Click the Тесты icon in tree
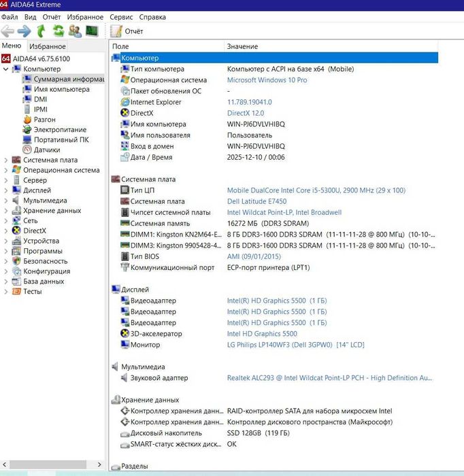The width and height of the screenshot is (464, 476). (x=16, y=292)
